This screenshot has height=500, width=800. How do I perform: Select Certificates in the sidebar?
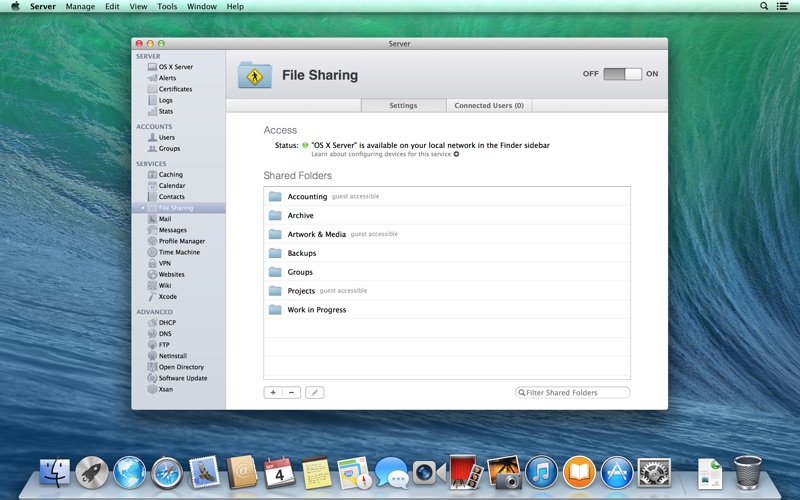click(175, 89)
